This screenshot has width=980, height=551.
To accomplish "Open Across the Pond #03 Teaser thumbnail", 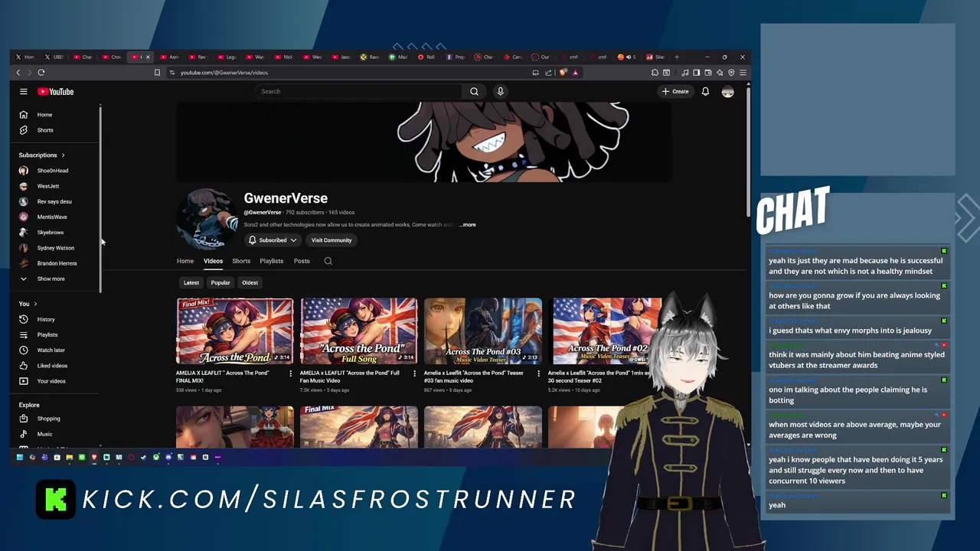I will pyautogui.click(x=483, y=331).
